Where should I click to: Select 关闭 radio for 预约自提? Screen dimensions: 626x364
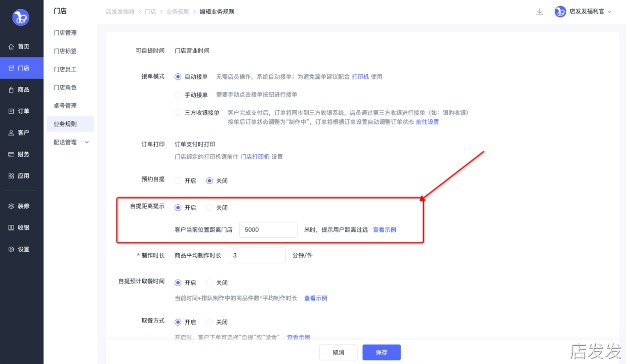[x=210, y=180]
